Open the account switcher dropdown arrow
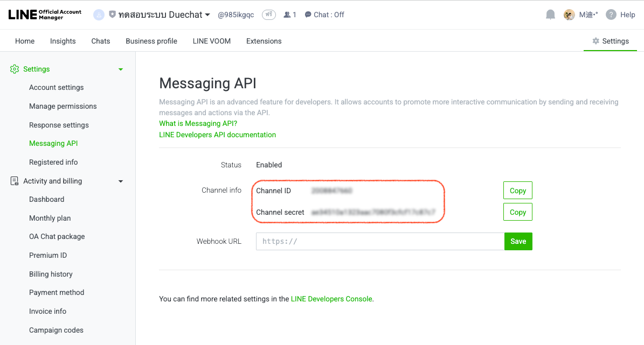The width and height of the screenshot is (644, 345). click(x=207, y=15)
